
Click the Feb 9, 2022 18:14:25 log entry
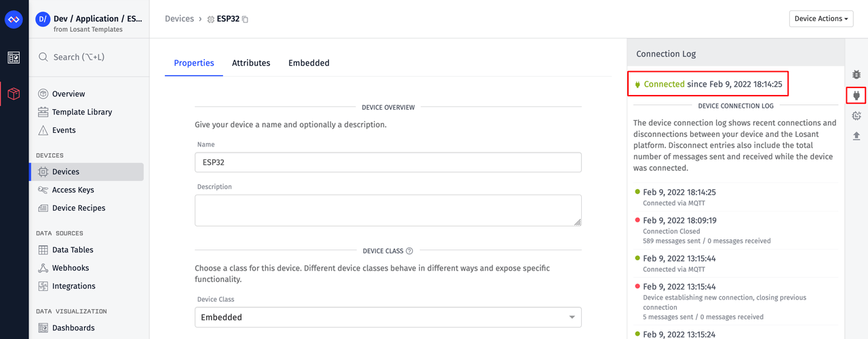pyautogui.click(x=679, y=192)
